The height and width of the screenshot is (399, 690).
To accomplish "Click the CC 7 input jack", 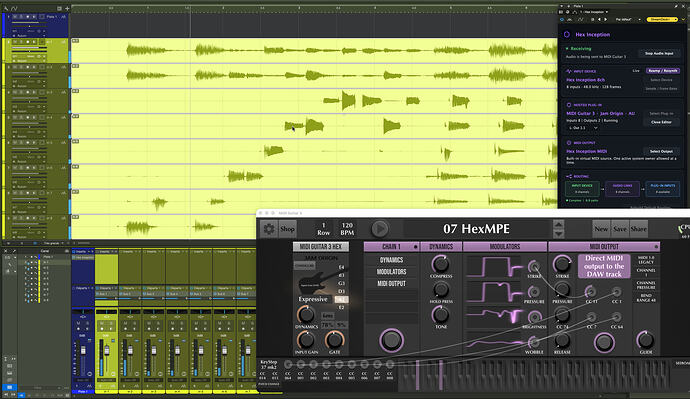I will click(591, 317).
